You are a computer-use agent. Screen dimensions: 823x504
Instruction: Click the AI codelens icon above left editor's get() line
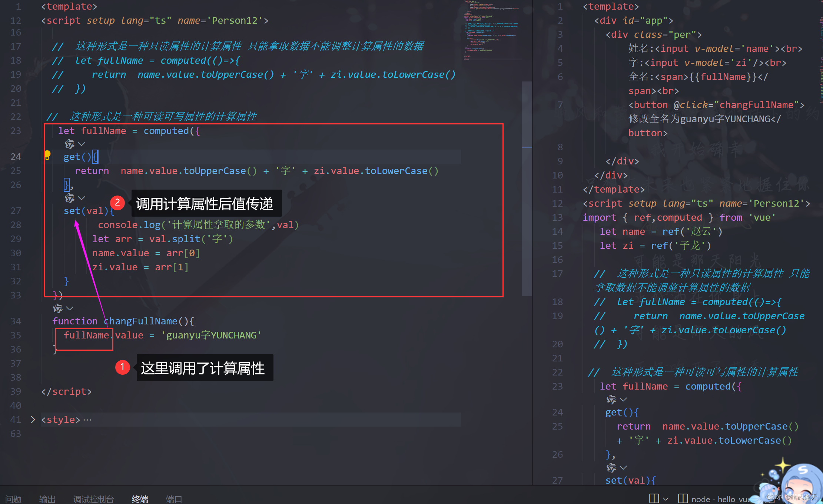click(69, 144)
